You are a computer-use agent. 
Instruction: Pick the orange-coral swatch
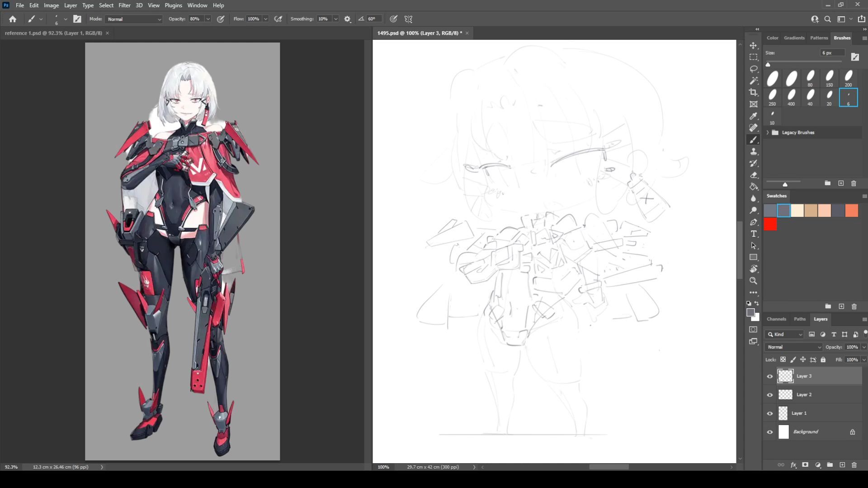click(x=852, y=211)
